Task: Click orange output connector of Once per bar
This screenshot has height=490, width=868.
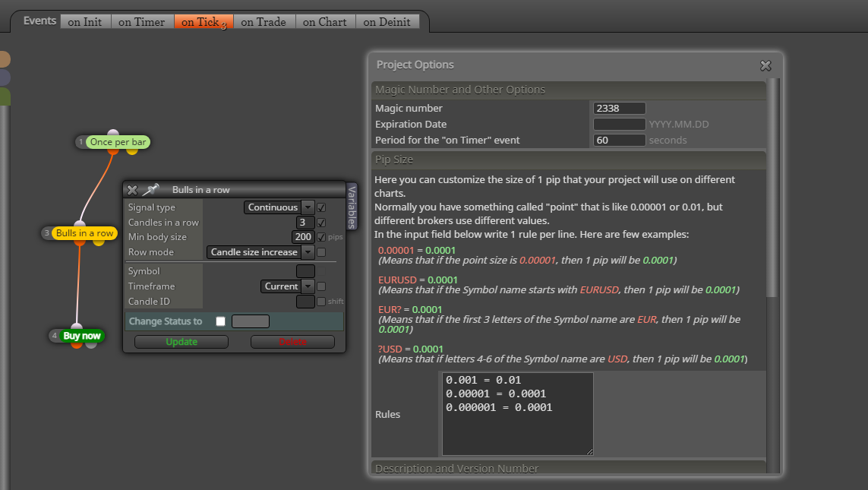Action: tap(113, 150)
